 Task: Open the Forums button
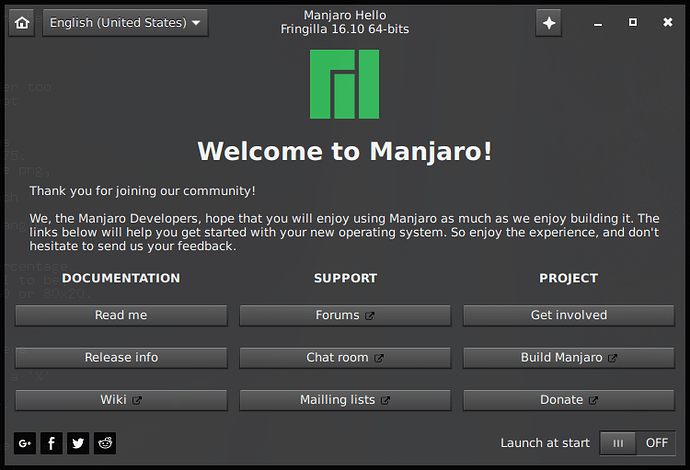345,316
